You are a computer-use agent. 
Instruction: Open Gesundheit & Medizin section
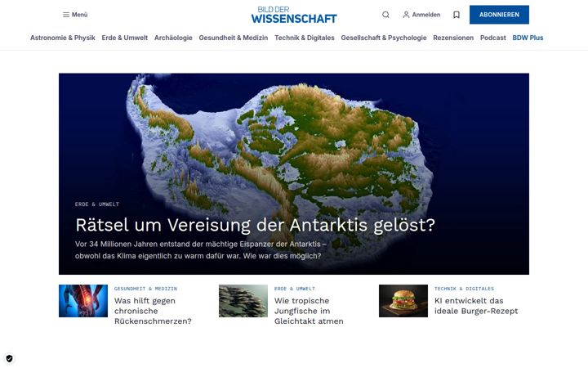(234, 38)
